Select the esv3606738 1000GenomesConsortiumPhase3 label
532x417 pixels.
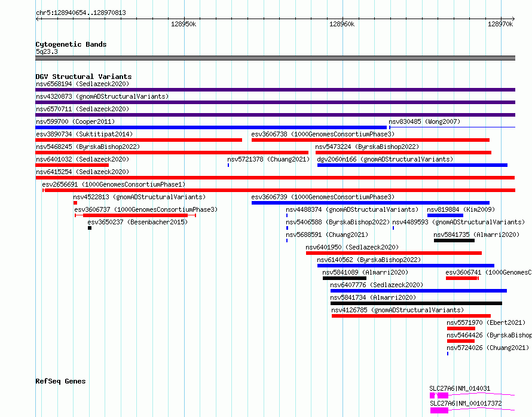[323, 134]
